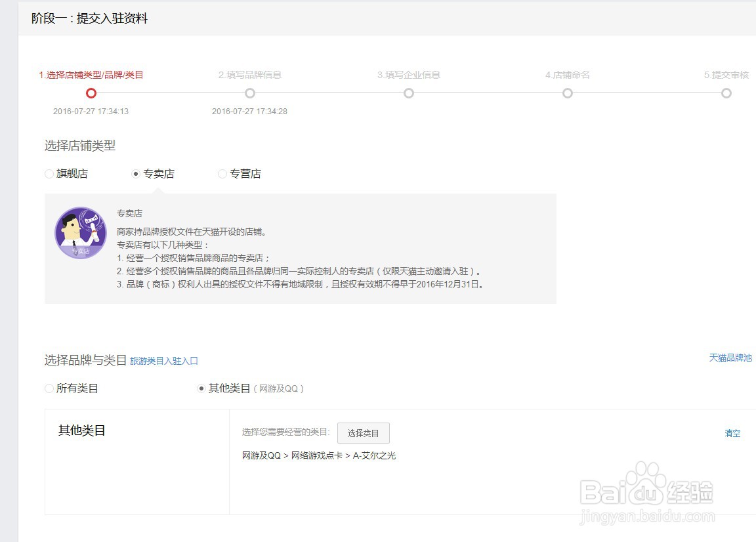Click the category path 网游及QQ > 网络游戏点卡 > A-艾尔之光
The image size is (756, 542).
click(x=319, y=455)
